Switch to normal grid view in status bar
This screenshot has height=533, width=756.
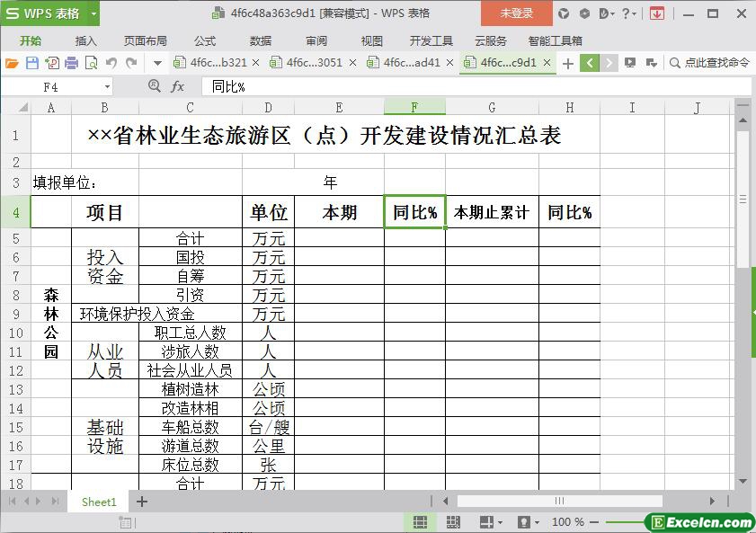[420, 522]
